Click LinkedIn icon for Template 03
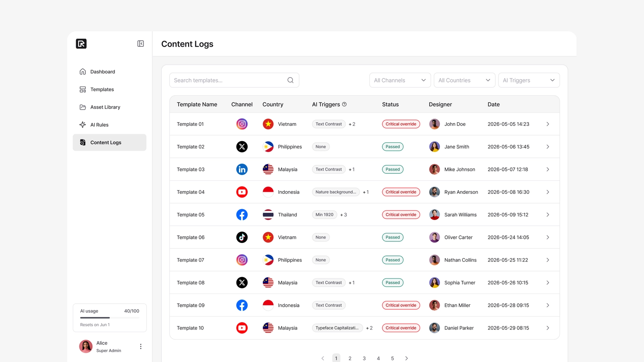644x362 pixels. click(x=242, y=169)
